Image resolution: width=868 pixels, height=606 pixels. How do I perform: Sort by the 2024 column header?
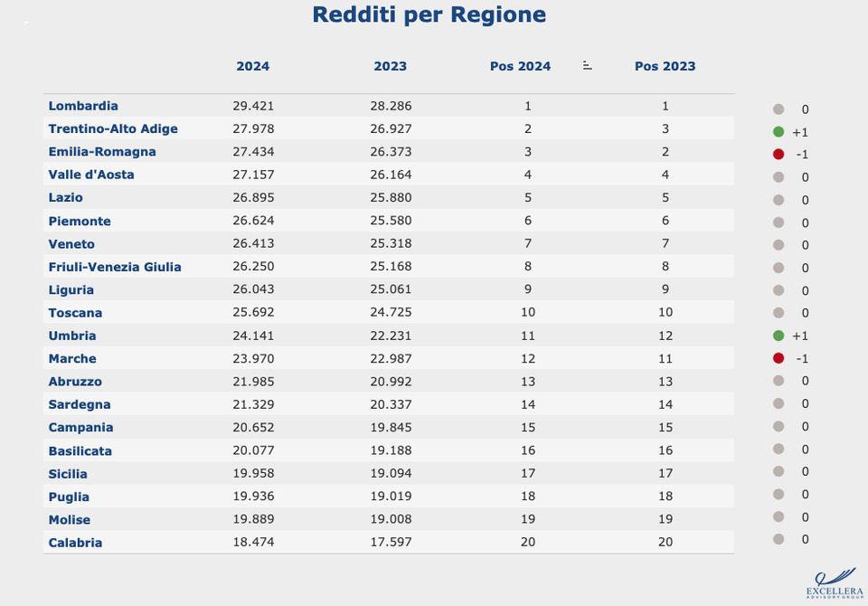tap(252, 66)
